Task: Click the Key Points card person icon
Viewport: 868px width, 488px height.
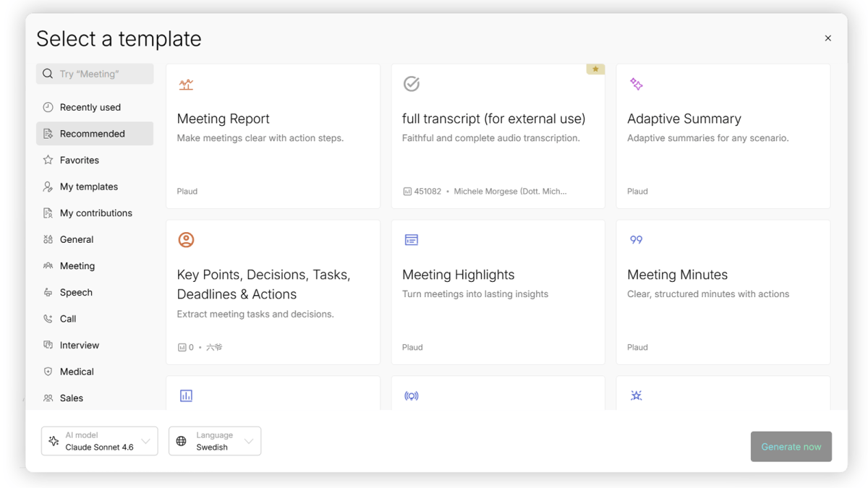Action: [x=186, y=240]
